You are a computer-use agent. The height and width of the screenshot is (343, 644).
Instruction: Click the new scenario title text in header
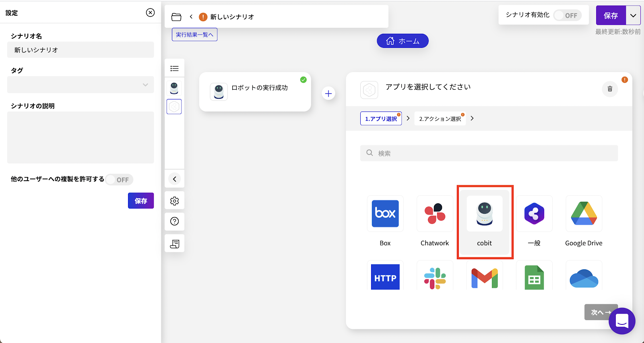[232, 17]
